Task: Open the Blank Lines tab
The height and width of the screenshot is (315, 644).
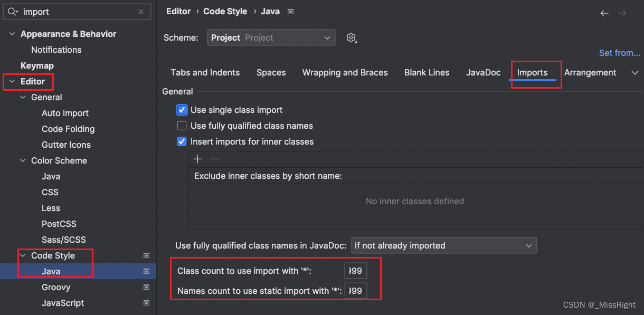Action: click(x=427, y=73)
